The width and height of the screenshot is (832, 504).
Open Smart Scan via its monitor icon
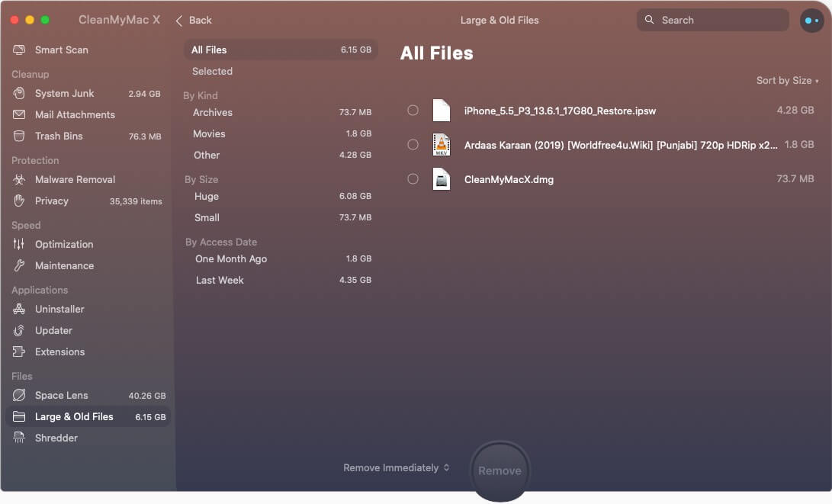[19, 50]
